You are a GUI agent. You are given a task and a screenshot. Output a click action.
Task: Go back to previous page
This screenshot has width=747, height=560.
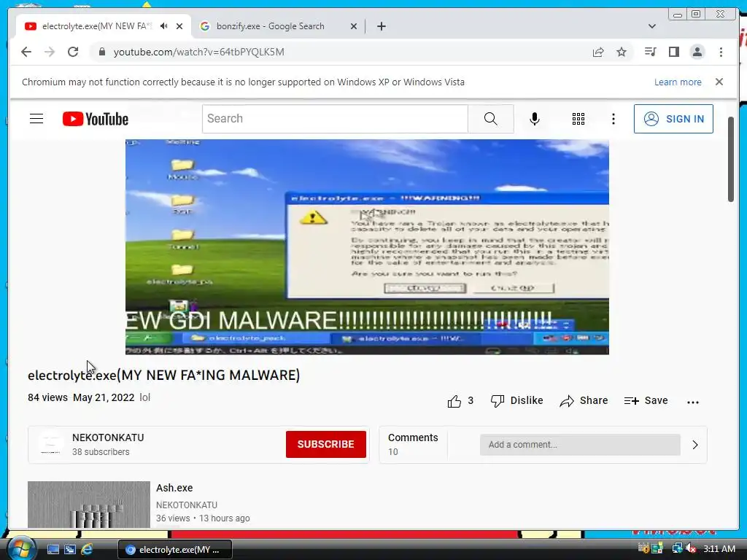pyautogui.click(x=26, y=52)
